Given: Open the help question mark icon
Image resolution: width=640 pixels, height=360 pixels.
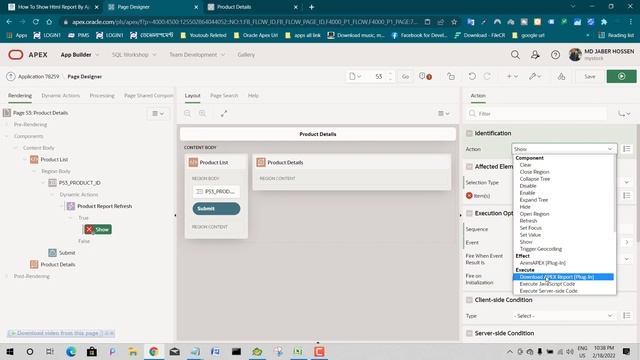Looking at the screenshot, I should coord(555,55).
